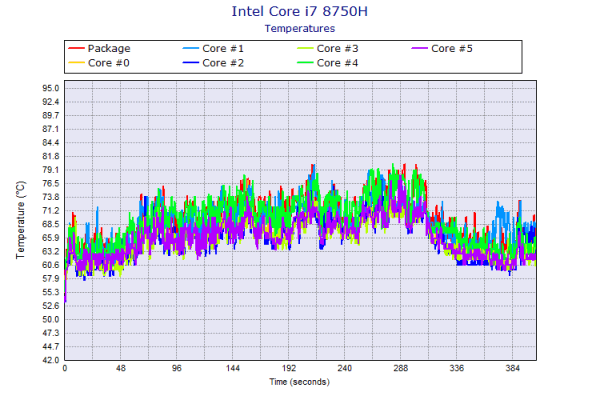
Task: Click the Package legend entry
Action: point(99,49)
